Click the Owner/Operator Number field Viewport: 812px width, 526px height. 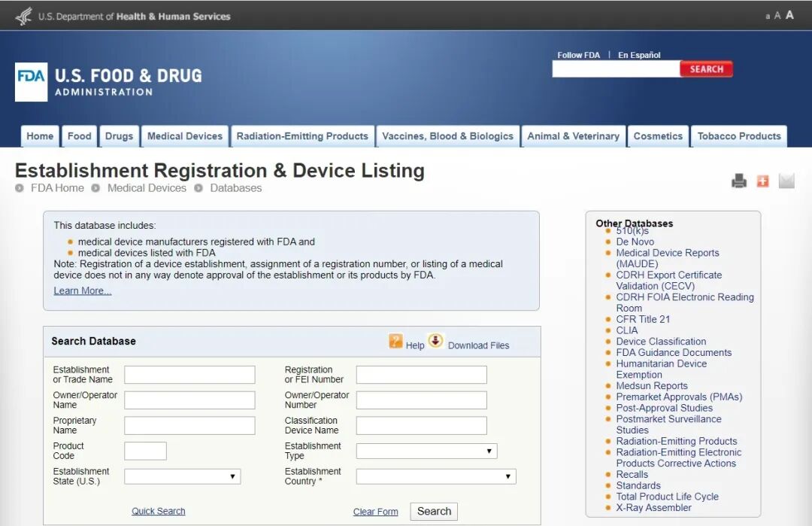coord(422,400)
